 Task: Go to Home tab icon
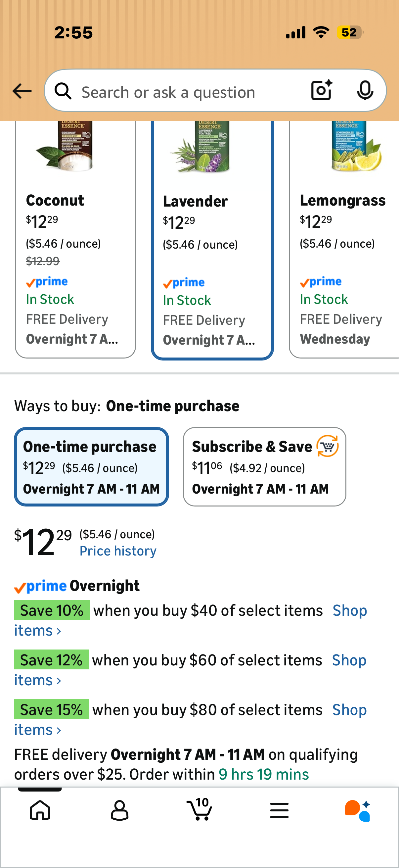coord(40,810)
